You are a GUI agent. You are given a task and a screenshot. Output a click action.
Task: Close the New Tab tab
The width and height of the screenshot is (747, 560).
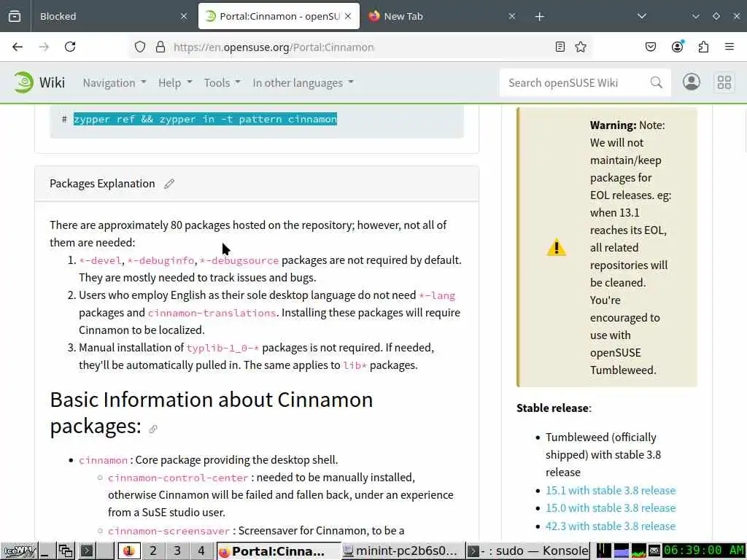[511, 16]
